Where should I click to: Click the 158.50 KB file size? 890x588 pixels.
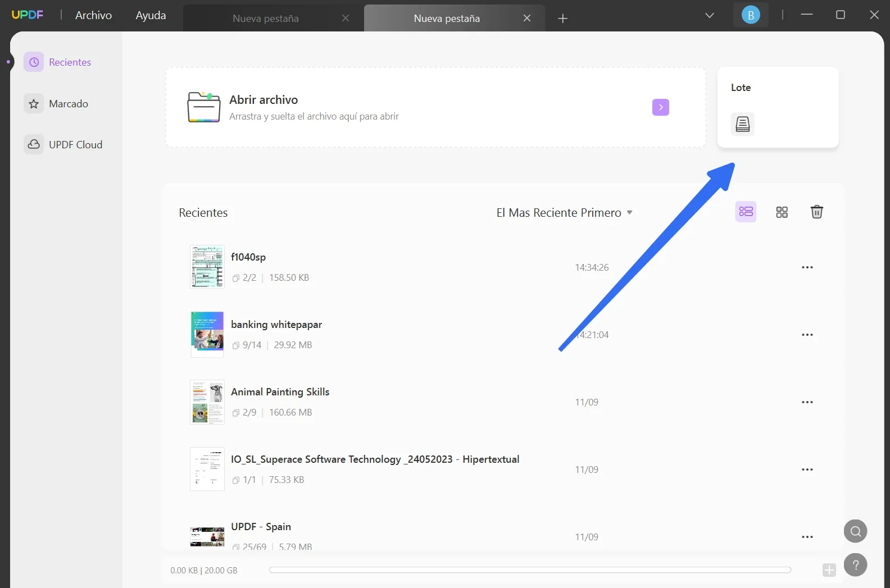[289, 277]
